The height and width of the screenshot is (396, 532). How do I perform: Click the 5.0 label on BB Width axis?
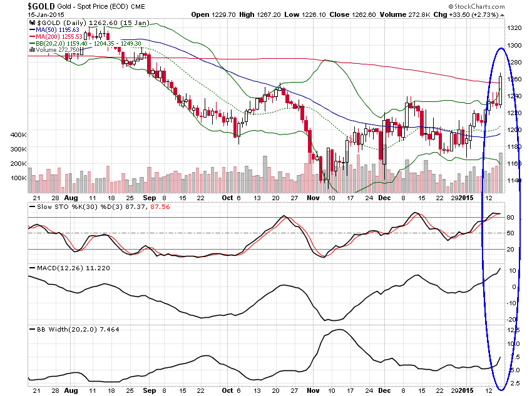[515, 370]
